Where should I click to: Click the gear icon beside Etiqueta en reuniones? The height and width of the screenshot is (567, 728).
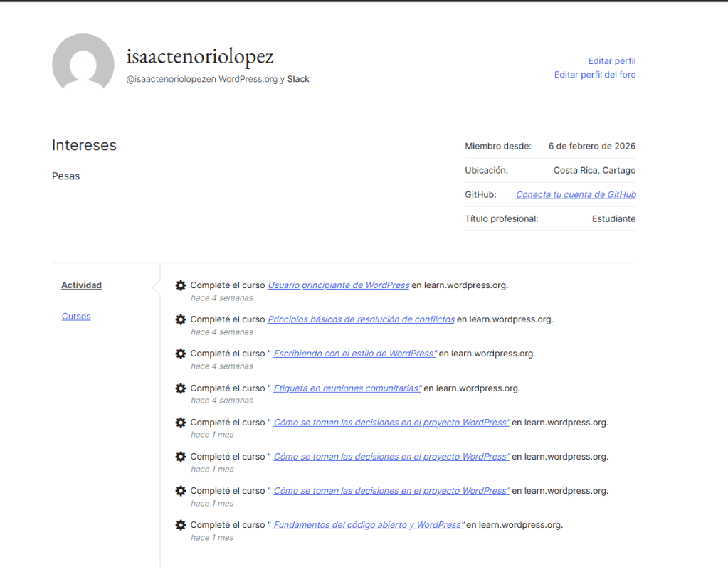tap(181, 388)
